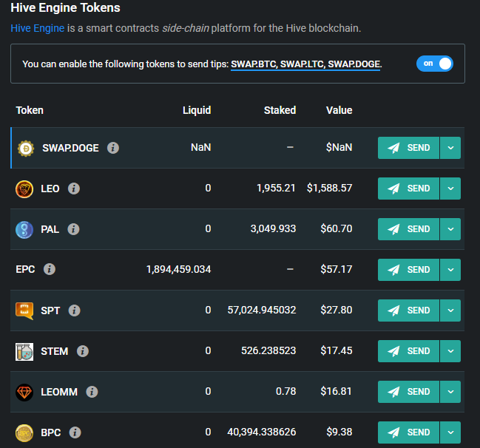Viewport: 480px width, 448px height.
Task: Expand LEOMM send options dropdown
Action: 450,392
